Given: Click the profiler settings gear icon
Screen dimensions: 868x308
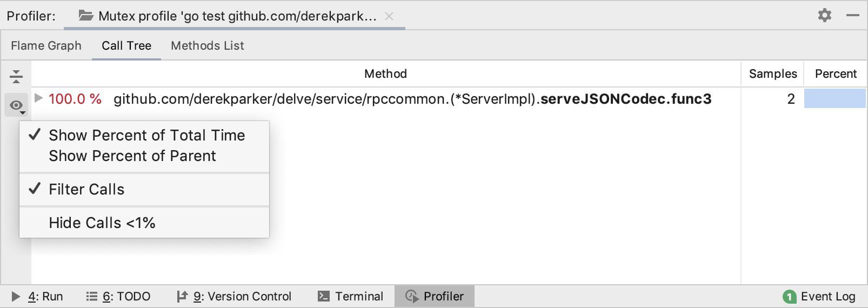Looking at the screenshot, I should [x=824, y=15].
